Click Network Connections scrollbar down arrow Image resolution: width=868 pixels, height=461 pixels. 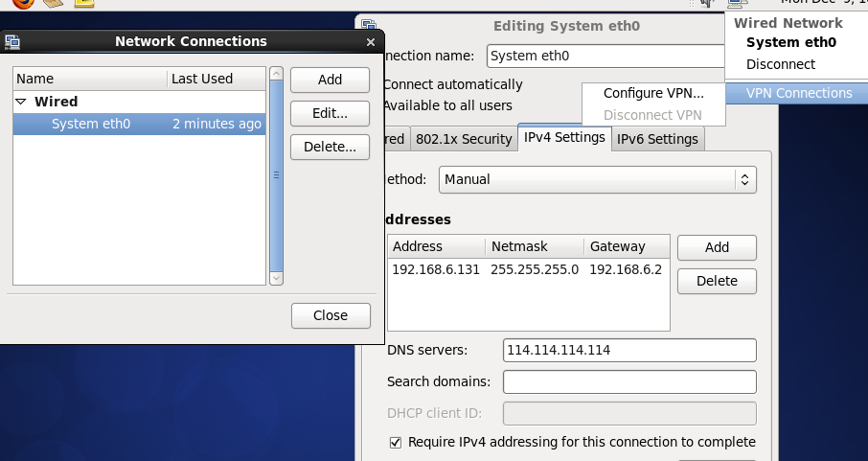[x=276, y=278]
